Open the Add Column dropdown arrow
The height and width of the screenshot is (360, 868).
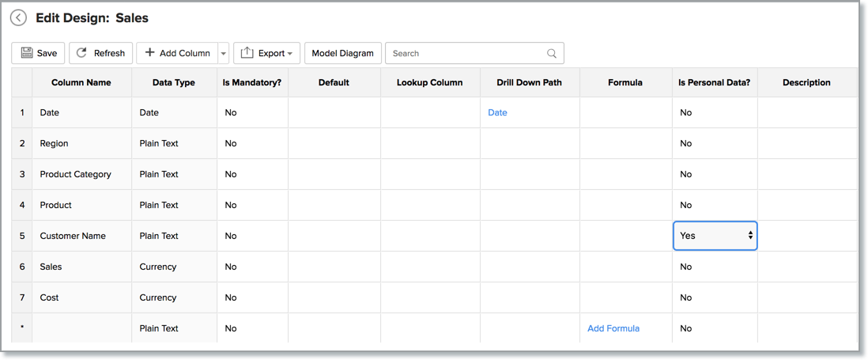224,54
